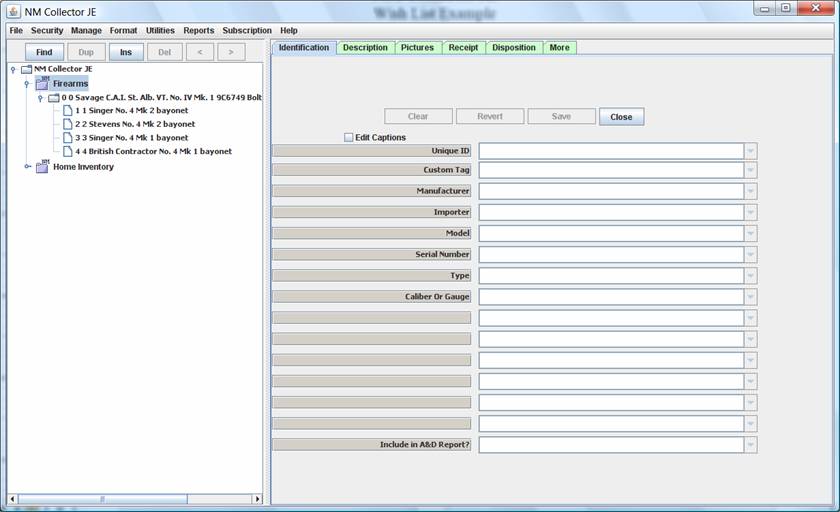
Task: Switch to the Disposition tab
Action: pyautogui.click(x=514, y=48)
